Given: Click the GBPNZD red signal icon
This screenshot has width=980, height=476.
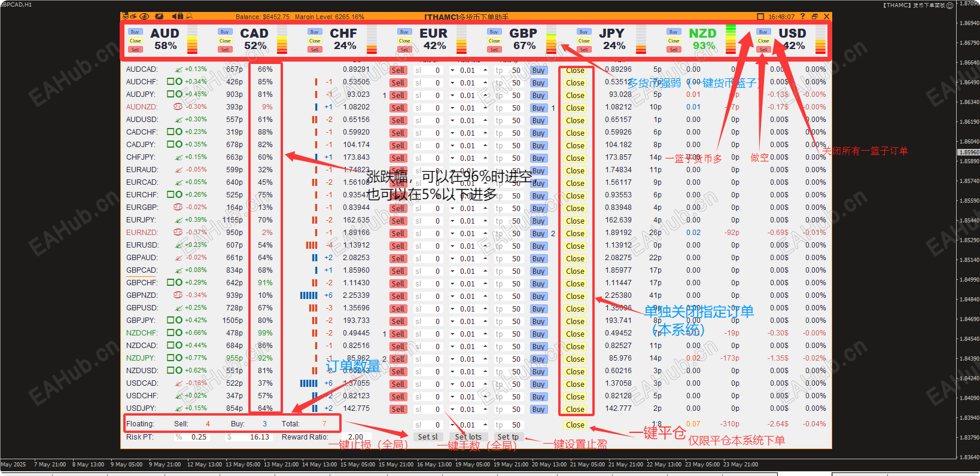Looking at the screenshot, I should (178, 295).
